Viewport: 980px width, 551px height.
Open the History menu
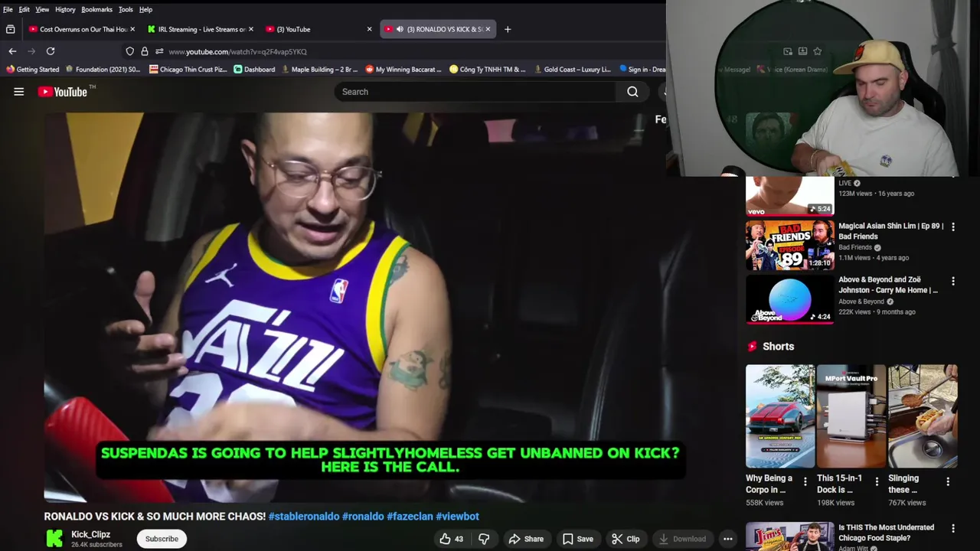[x=65, y=9]
